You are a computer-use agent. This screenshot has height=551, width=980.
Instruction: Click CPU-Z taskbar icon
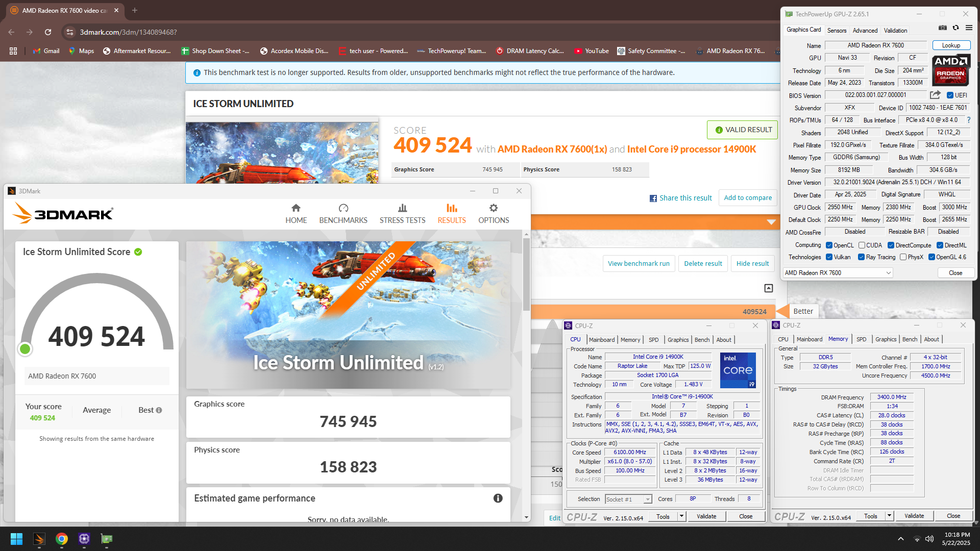(84, 539)
